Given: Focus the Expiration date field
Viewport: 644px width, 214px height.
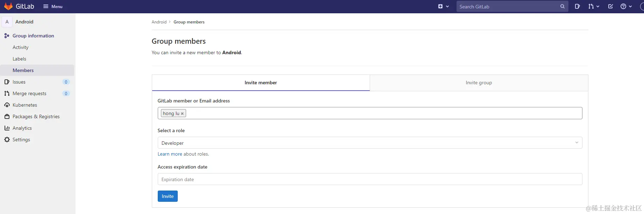Looking at the screenshot, I should pyautogui.click(x=370, y=179).
